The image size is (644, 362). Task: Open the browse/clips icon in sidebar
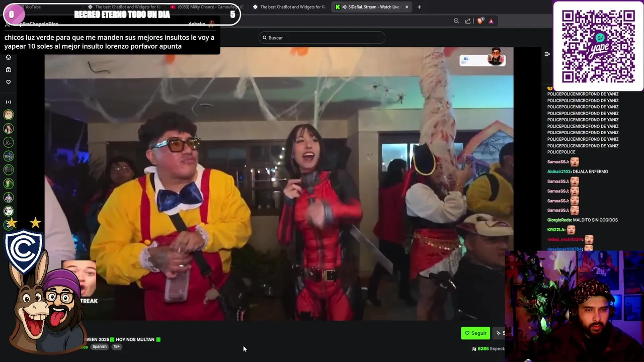pos(8,69)
